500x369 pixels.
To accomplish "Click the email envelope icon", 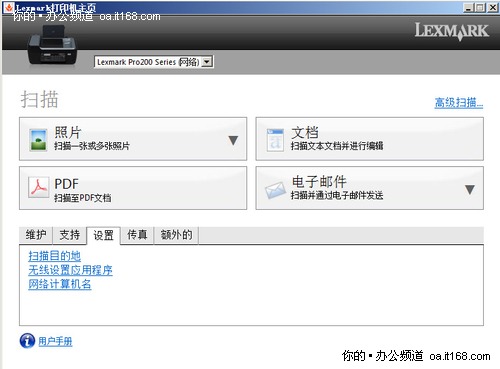I will [x=275, y=190].
